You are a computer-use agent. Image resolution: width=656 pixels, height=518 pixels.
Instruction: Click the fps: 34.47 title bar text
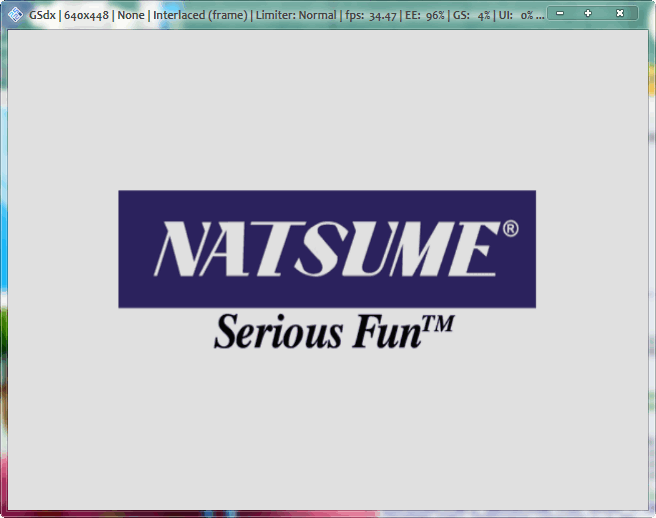370,15
